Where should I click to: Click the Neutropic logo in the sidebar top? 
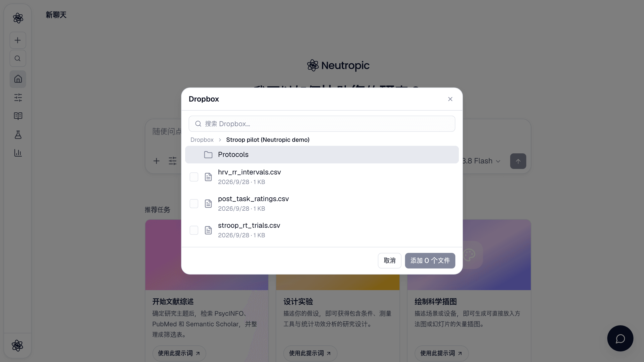point(18,18)
